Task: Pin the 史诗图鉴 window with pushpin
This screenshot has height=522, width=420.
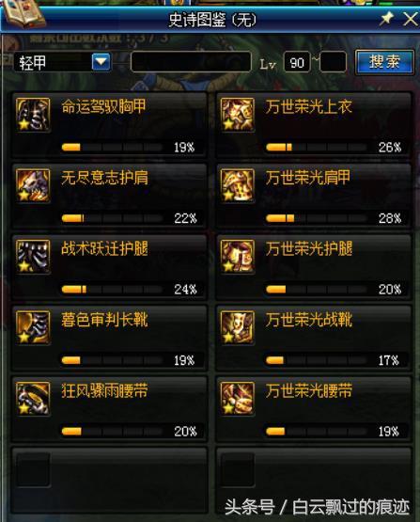Action: (x=386, y=19)
